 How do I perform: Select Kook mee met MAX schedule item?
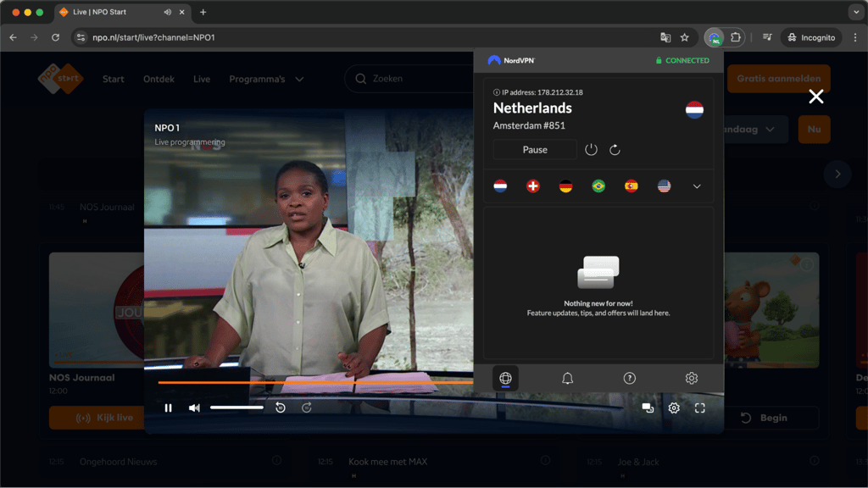click(388, 462)
